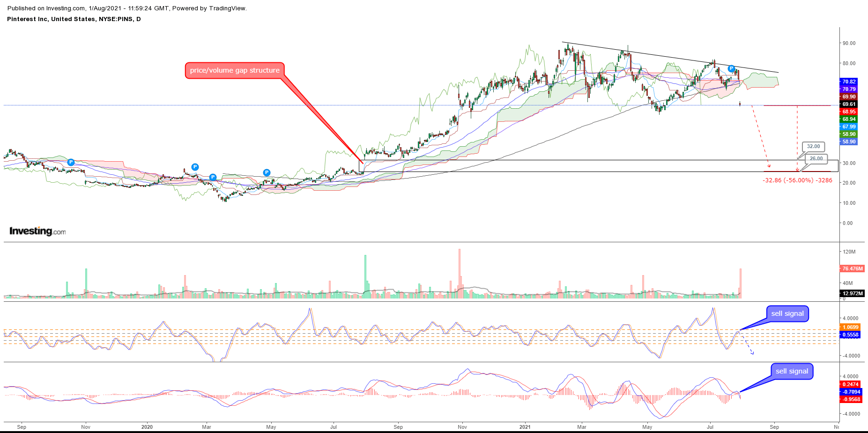Click the black 12.972M volume average tag

coord(853,293)
